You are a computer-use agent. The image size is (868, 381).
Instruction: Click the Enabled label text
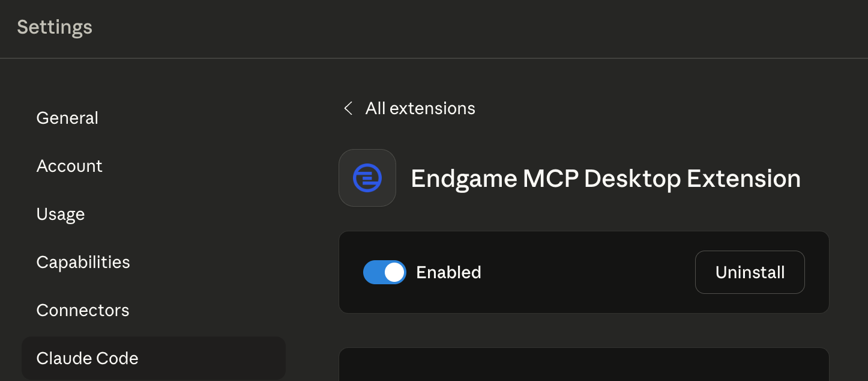click(x=448, y=272)
